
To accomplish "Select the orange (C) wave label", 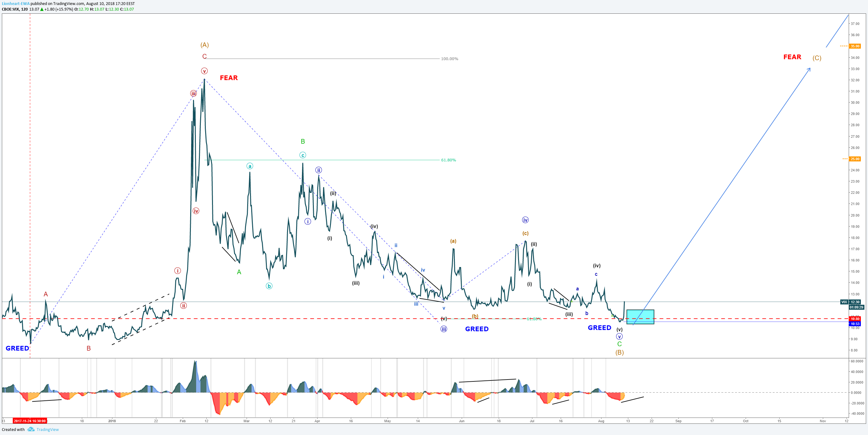I will [x=817, y=58].
